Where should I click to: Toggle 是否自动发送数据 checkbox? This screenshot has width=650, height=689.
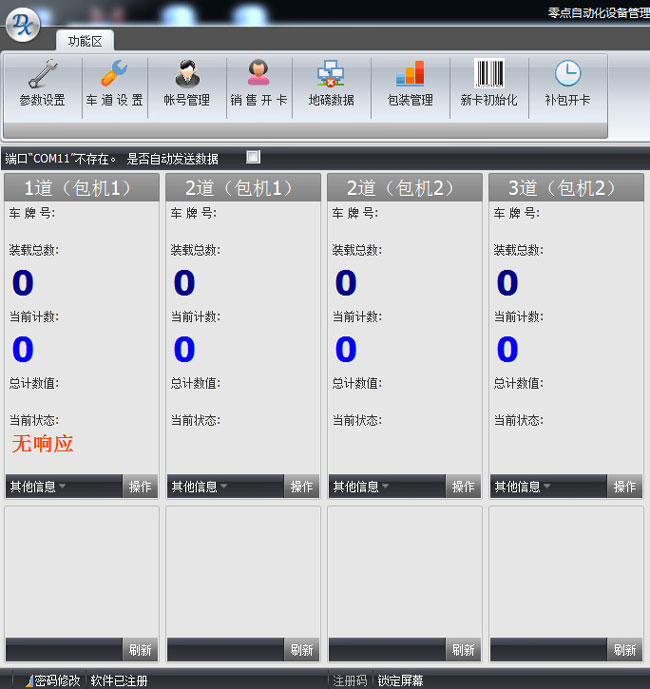[x=253, y=157]
